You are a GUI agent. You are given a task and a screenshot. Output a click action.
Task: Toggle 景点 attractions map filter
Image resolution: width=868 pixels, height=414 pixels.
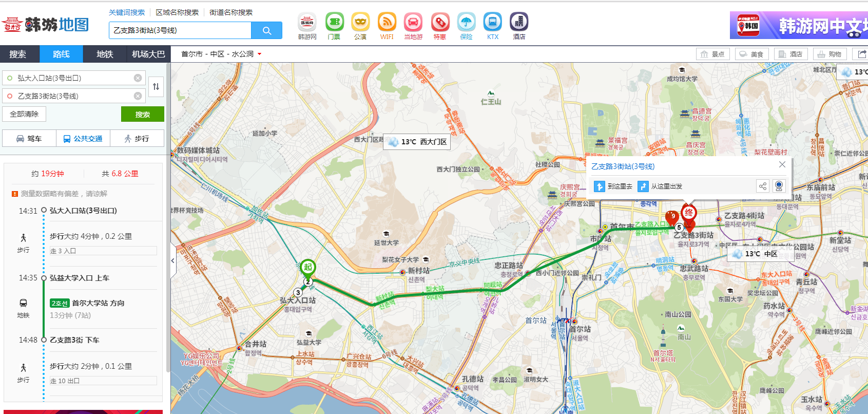click(x=712, y=54)
